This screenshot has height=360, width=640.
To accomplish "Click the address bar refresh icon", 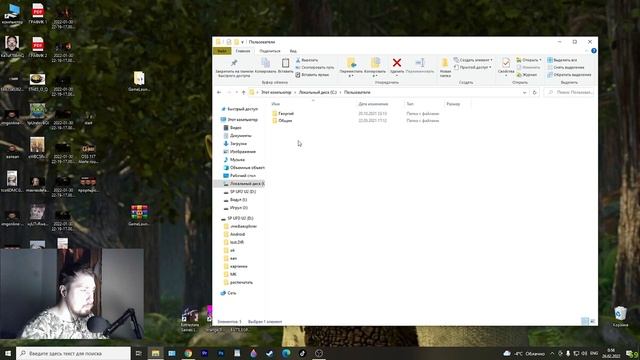I will coord(534,92).
